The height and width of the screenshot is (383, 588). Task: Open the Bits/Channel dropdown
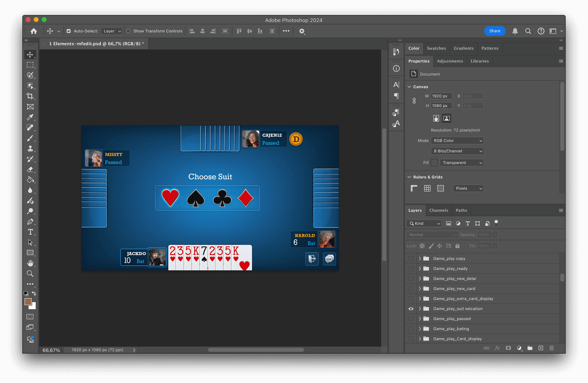coord(457,151)
